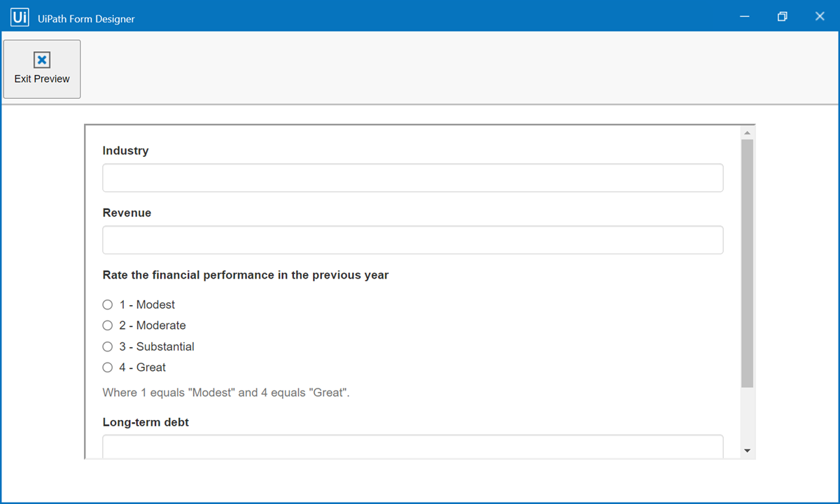Focus the Industry text field

(413, 178)
